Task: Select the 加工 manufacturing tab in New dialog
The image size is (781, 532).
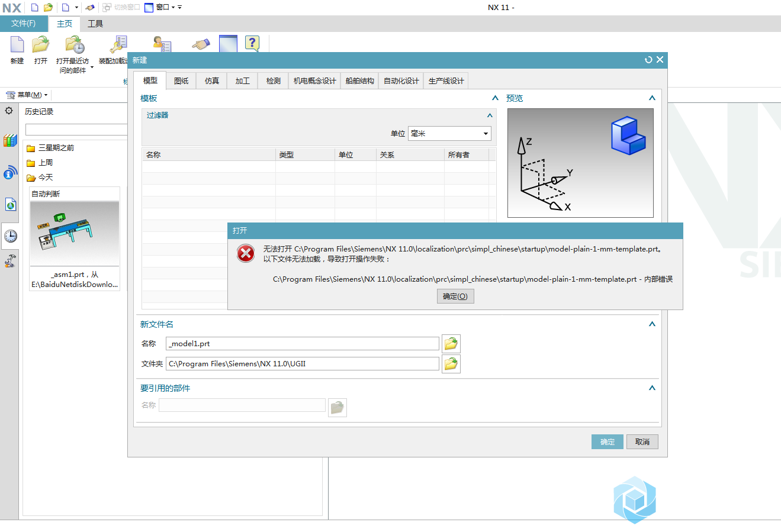Action: pos(243,81)
